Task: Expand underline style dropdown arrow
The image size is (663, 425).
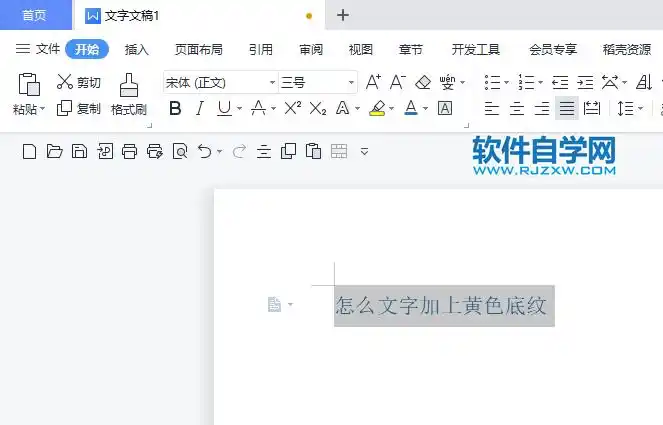Action: pyautogui.click(x=239, y=109)
